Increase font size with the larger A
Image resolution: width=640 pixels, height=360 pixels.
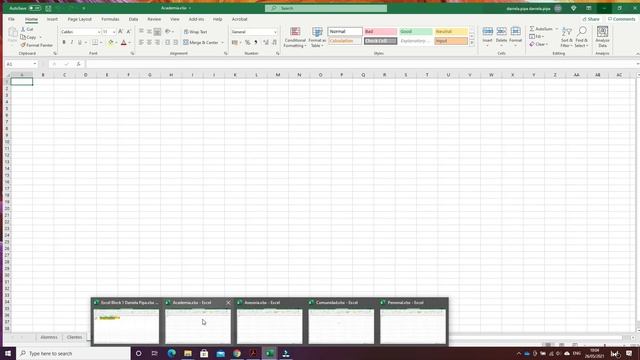point(120,31)
